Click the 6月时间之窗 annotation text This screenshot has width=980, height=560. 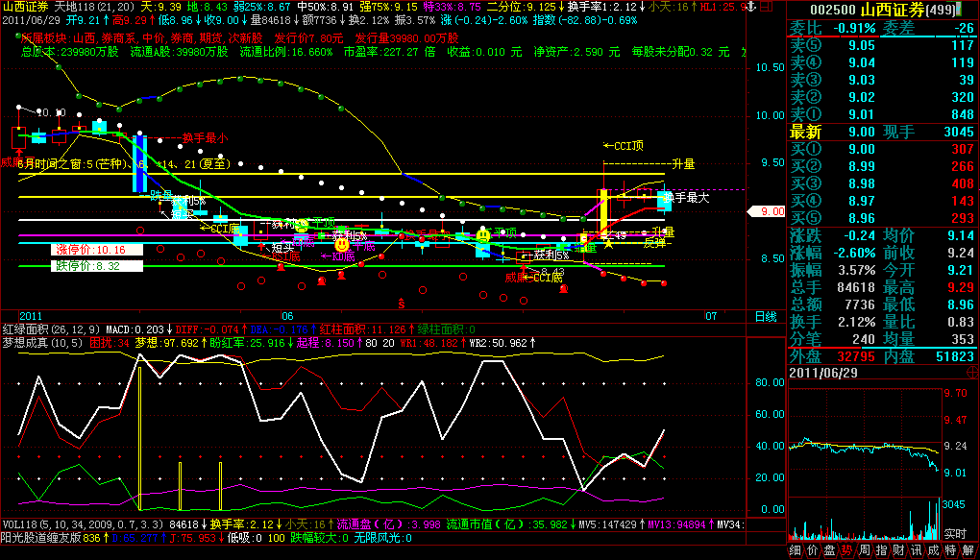click(x=124, y=164)
